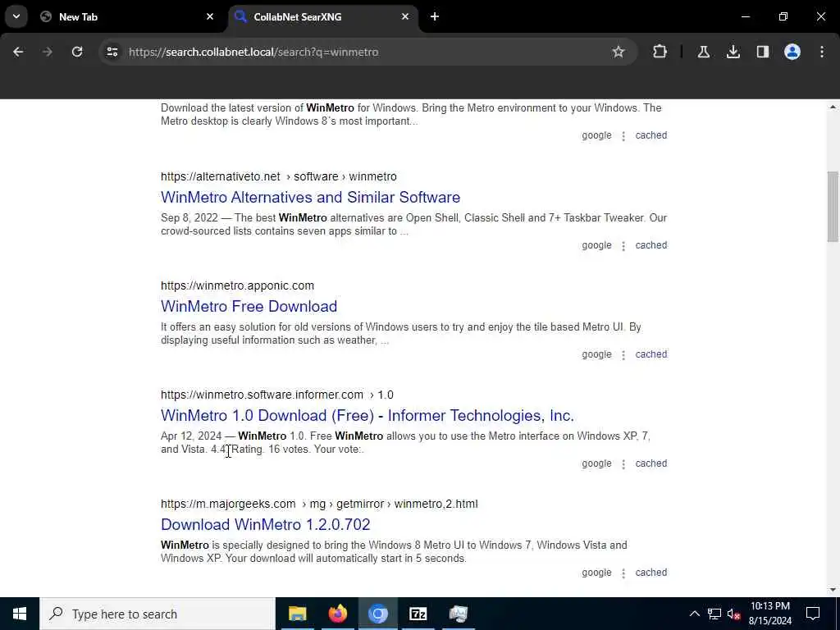Open the three-dot menu on Informer result
Screen dimensions: 840x630
point(623,464)
